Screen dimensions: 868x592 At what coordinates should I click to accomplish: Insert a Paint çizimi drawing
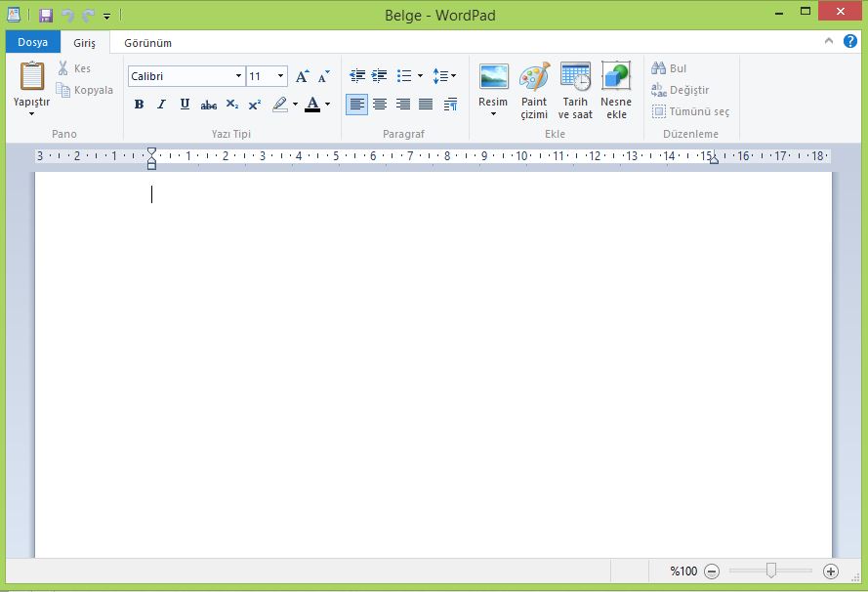[534, 91]
